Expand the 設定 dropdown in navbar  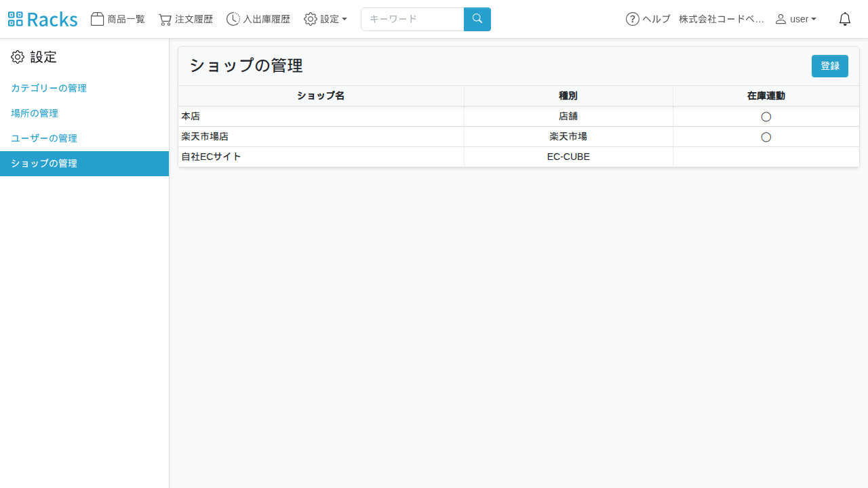(325, 19)
